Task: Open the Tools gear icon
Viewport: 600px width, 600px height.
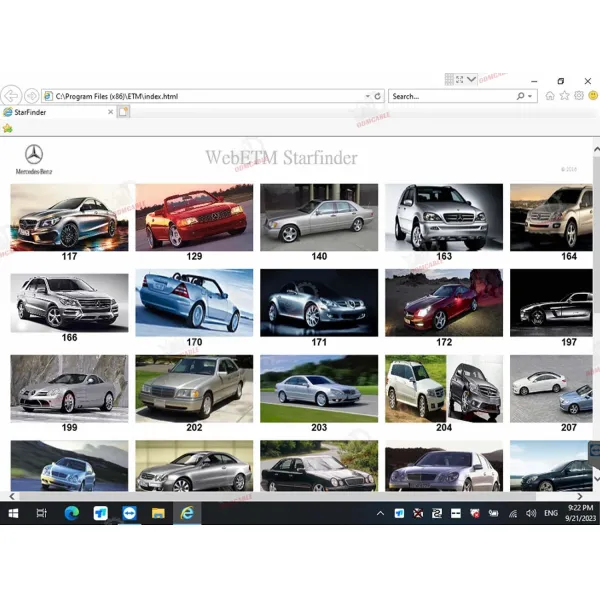Action: point(579,96)
